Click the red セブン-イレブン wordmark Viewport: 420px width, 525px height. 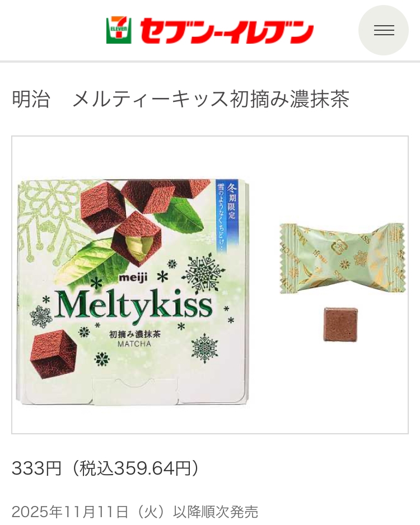tap(227, 31)
